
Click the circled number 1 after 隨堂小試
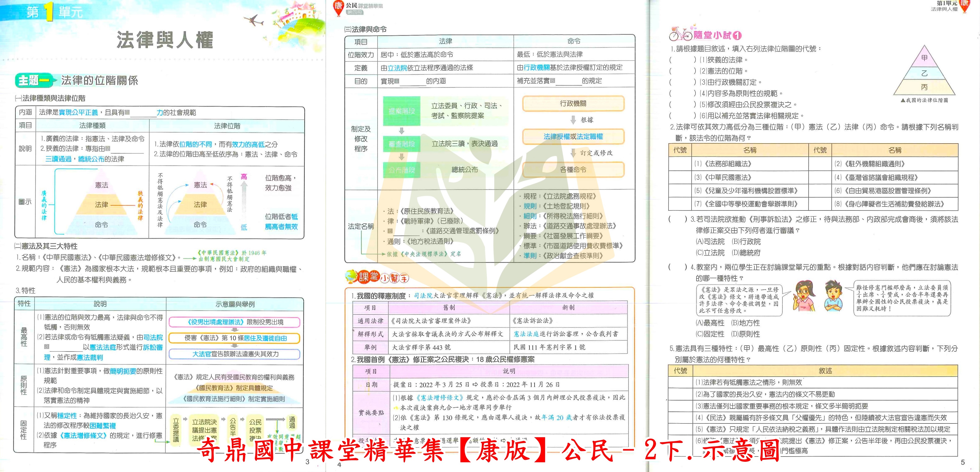[x=737, y=35]
